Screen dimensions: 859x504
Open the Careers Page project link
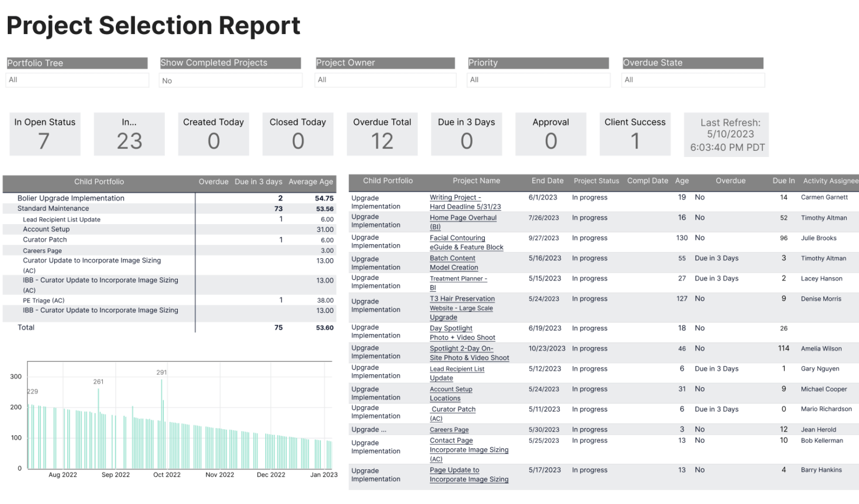click(449, 429)
